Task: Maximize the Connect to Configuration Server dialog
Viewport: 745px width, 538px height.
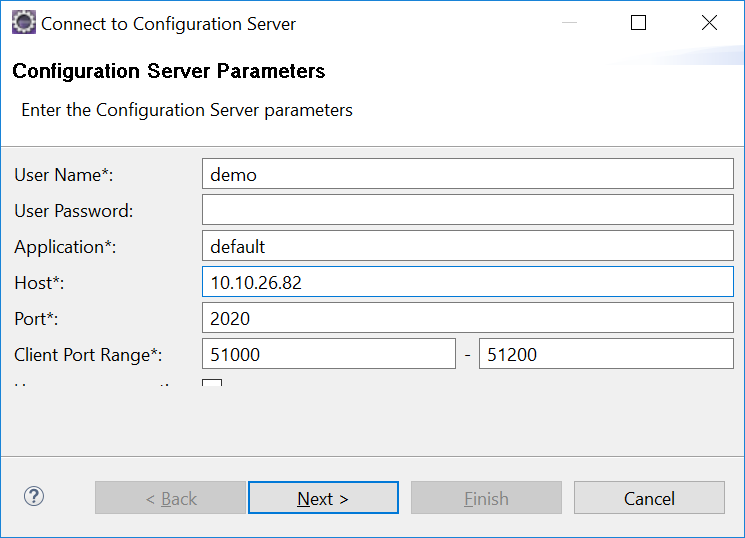Action: pyautogui.click(x=638, y=23)
